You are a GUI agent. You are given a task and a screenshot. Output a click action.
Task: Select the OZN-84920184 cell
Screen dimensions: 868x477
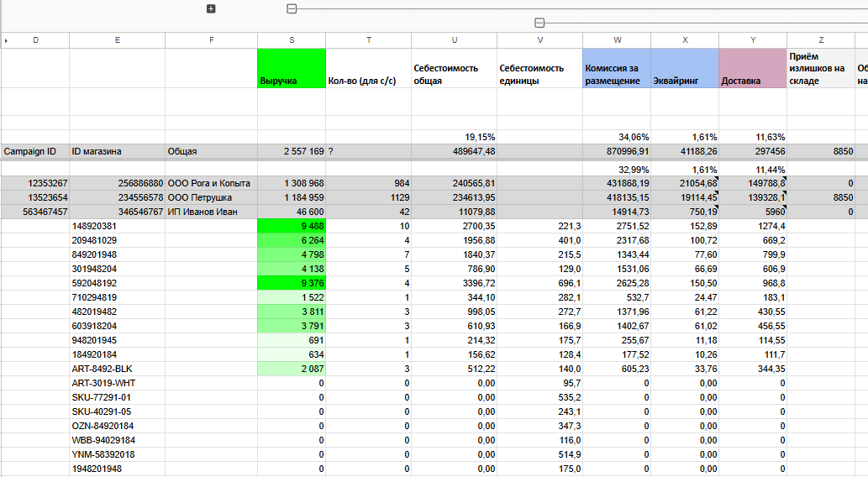[x=118, y=426]
